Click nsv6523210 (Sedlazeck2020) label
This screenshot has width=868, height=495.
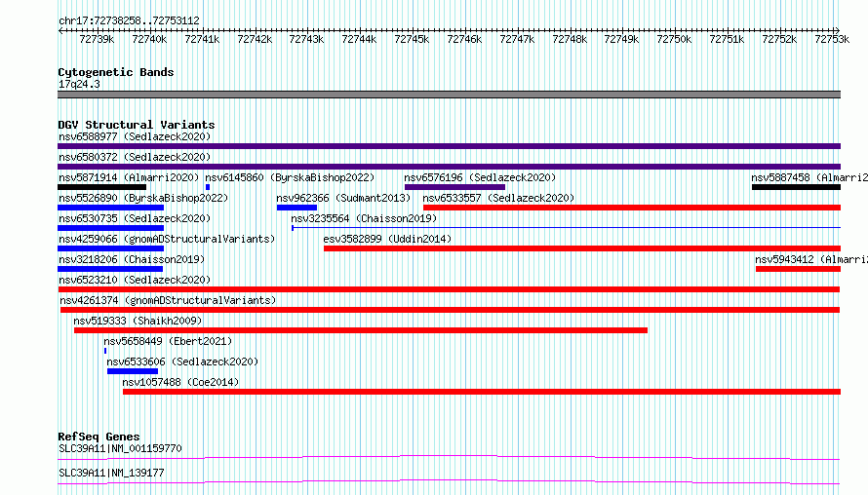[x=135, y=280]
